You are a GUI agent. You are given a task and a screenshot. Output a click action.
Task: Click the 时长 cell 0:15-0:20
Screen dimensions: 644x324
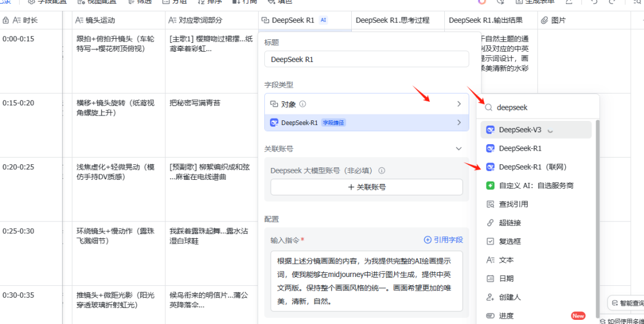point(31,125)
